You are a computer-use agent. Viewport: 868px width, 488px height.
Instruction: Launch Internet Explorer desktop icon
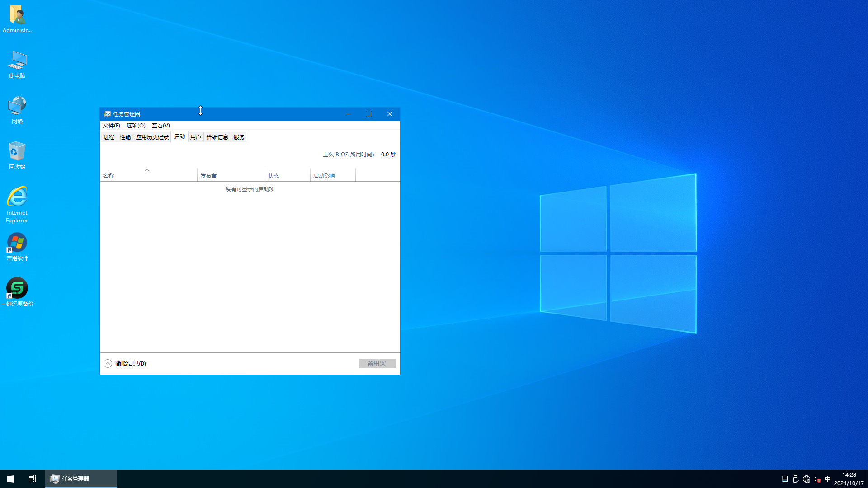click(17, 205)
